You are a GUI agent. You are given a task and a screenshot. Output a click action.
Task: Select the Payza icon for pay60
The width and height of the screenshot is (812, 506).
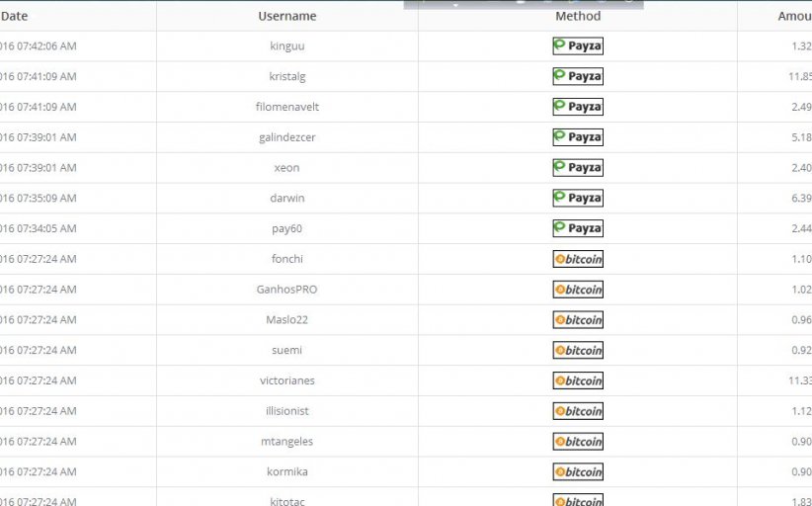point(578,228)
